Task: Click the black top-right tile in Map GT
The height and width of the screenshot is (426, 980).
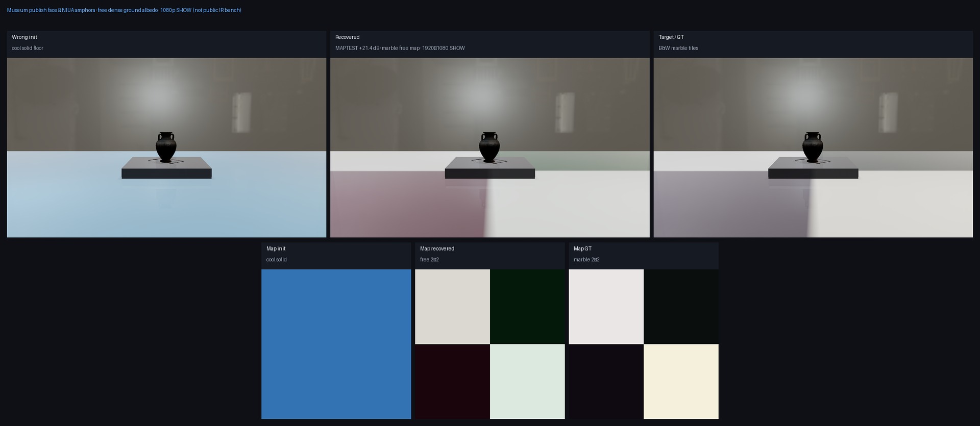Action: 681,307
